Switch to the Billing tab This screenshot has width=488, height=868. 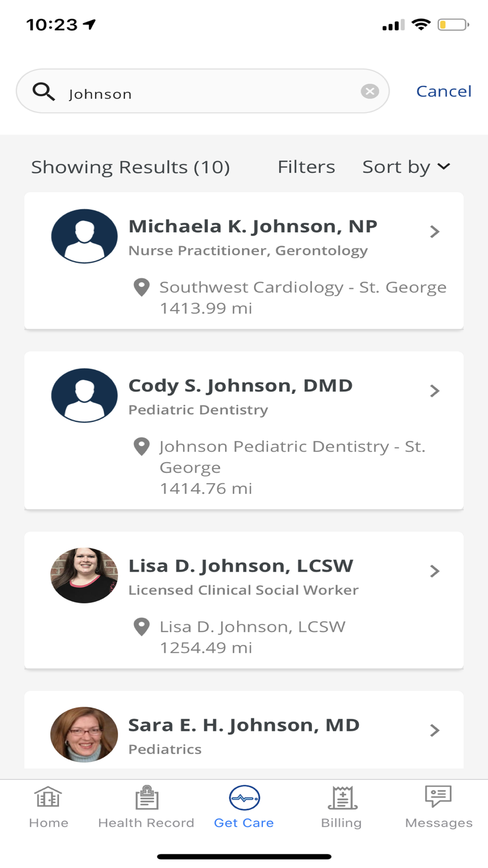(342, 807)
